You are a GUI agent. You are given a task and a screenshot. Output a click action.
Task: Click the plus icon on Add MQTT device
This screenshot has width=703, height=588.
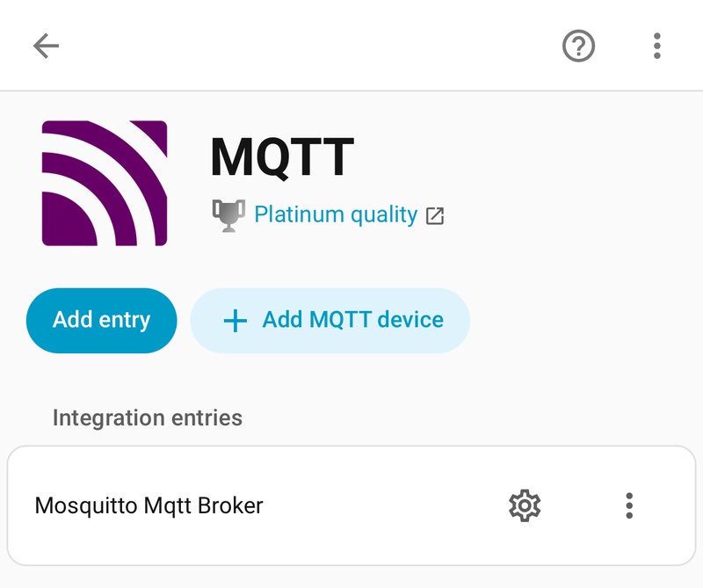coord(235,321)
